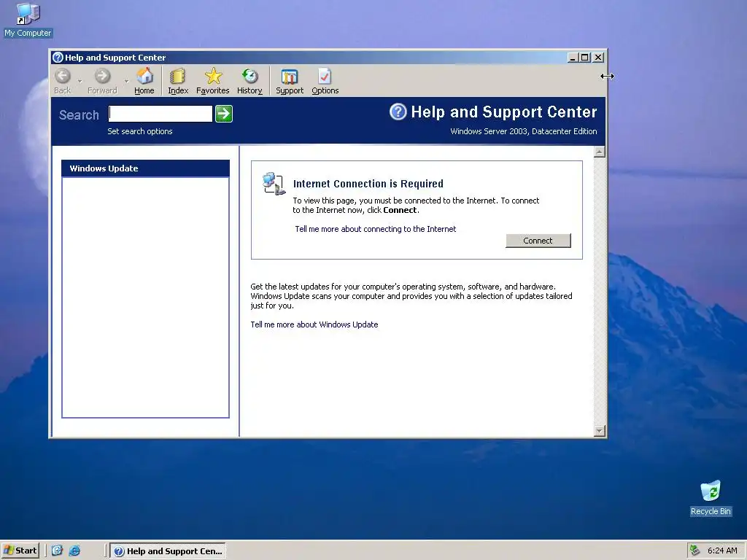Click the first Quick Launch icon beside Start
Image resolution: width=747 pixels, height=560 pixels.
pyautogui.click(x=57, y=551)
